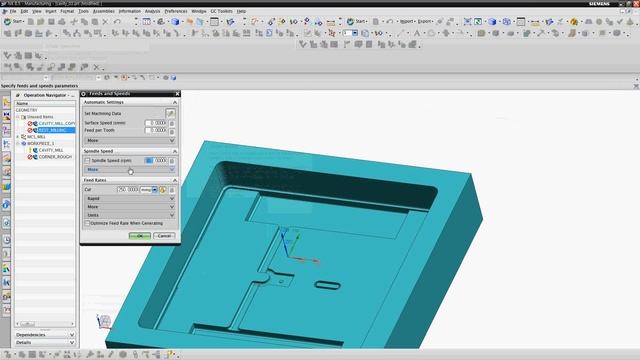Screen dimensions: 640x360
Task: Select the CORNER_ROUGH operation
Action: click(55, 157)
